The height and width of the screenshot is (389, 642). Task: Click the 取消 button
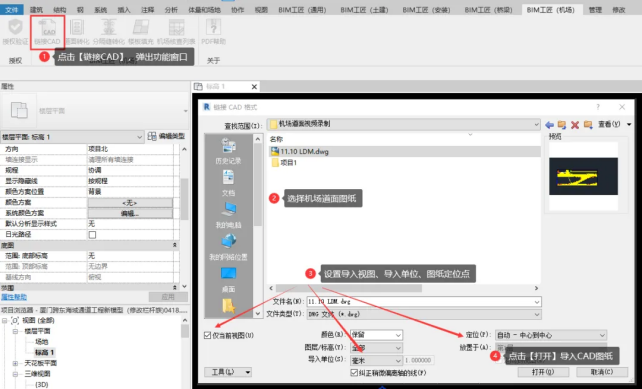[602, 372]
